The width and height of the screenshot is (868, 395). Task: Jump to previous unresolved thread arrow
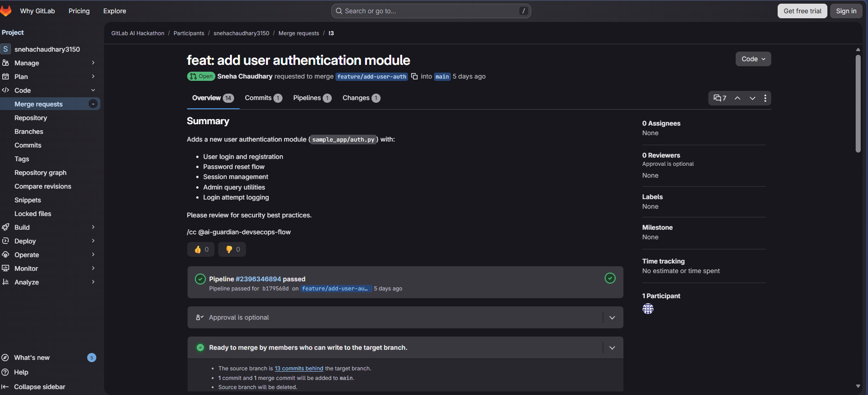[737, 98]
